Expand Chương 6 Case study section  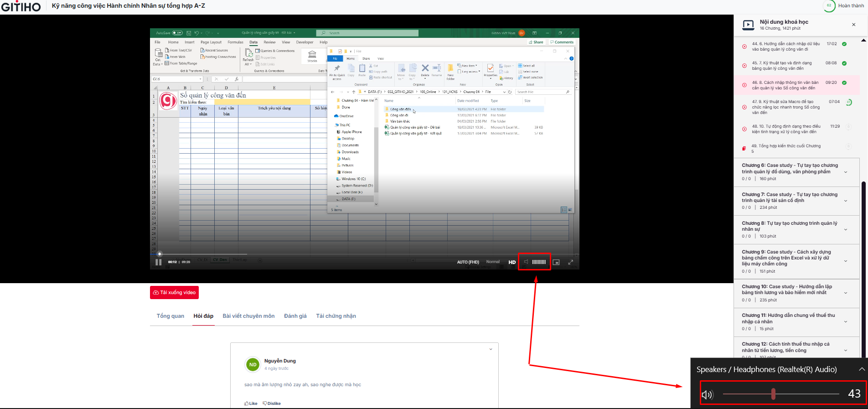point(846,172)
